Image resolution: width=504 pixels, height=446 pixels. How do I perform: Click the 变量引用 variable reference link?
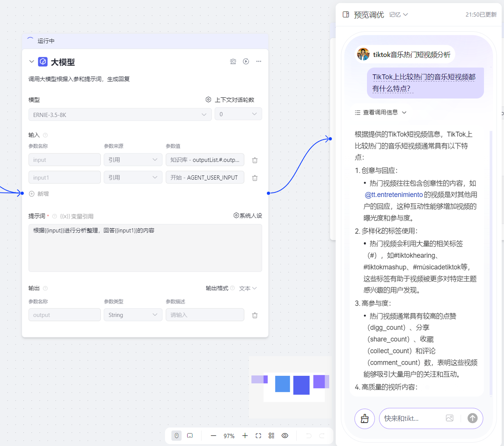77,216
